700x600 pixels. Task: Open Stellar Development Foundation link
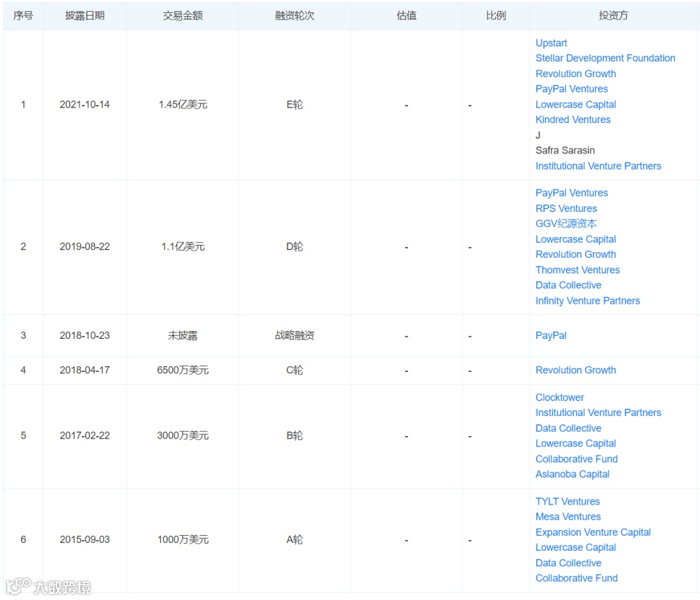point(605,58)
